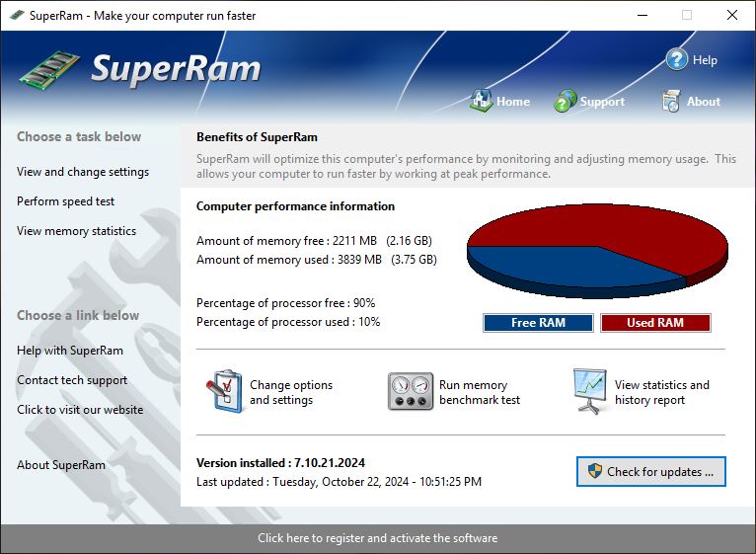Click the SuperRam memory chip logo
Screen dimensions: 756x554
tap(49, 70)
